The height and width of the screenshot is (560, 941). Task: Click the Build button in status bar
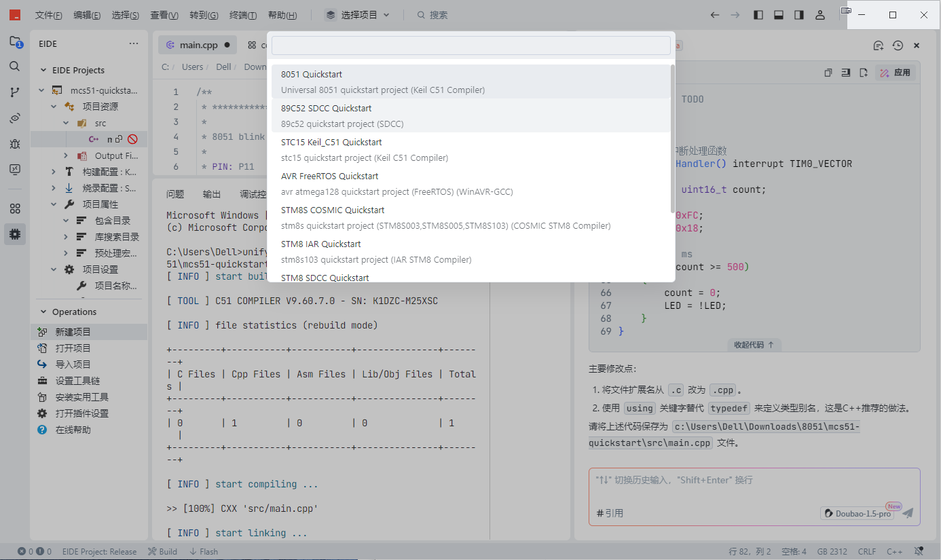pyautogui.click(x=162, y=552)
